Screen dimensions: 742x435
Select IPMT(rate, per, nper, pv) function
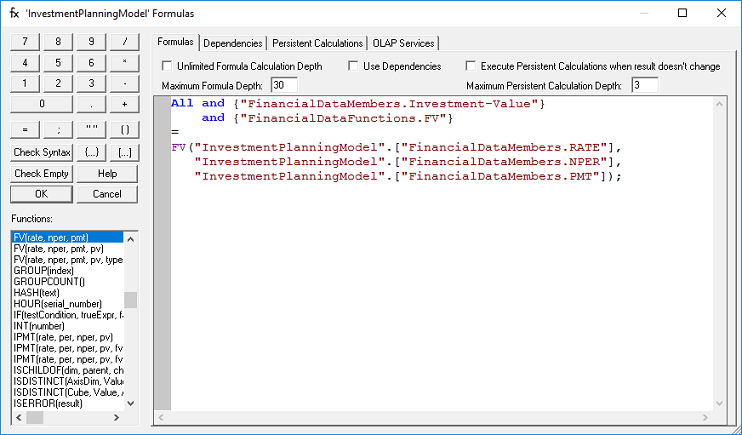(68, 337)
